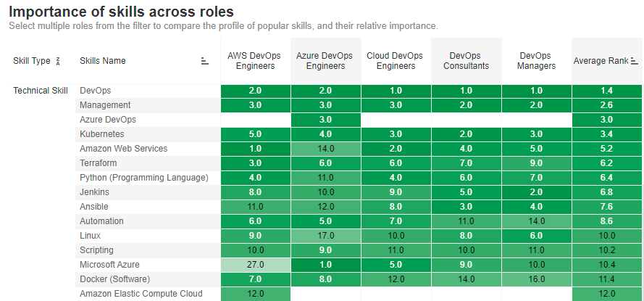Click the Skill Type alphabetical sort icon
Screen dimensions: 644x301
coord(58,61)
